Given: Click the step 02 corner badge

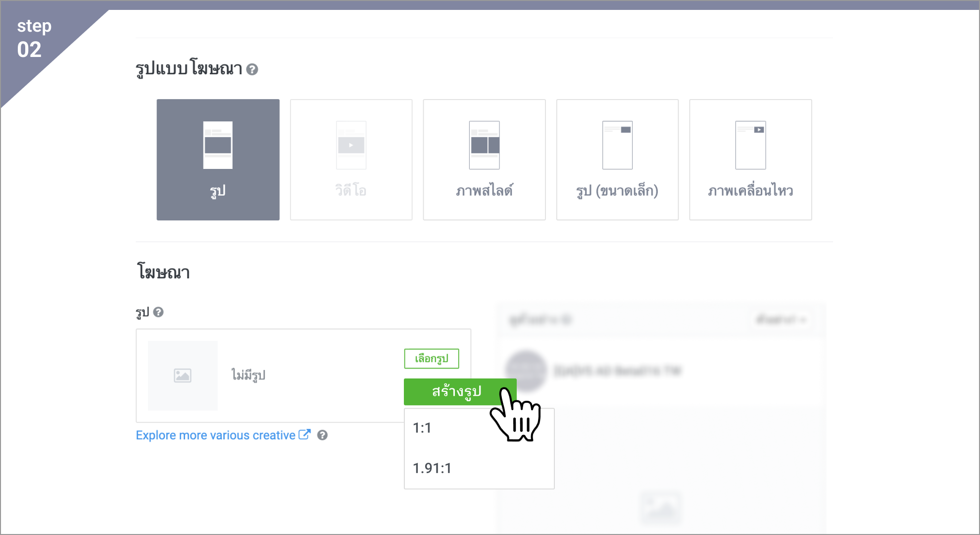Looking at the screenshot, I should tap(35, 38).
